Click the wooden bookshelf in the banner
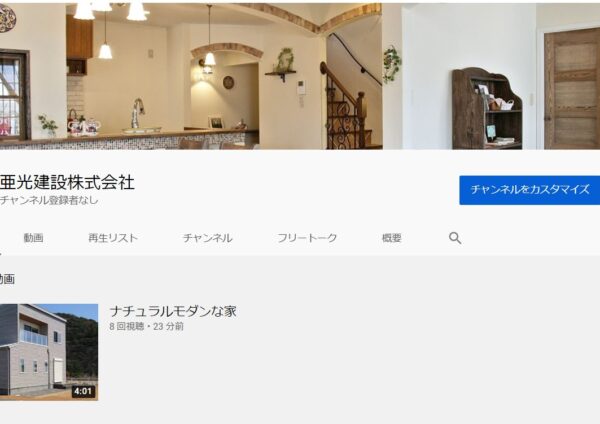The height and width of the screenshot is (424, 600). click(487, 109)
